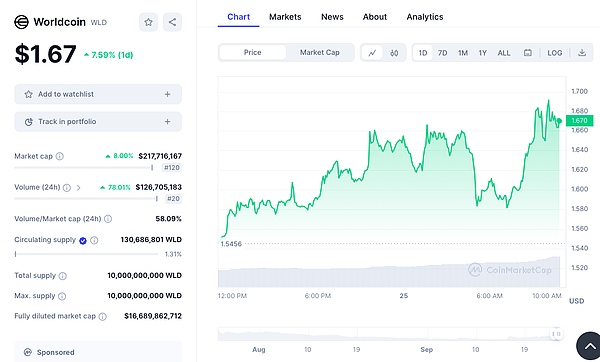Click the #120 market cap rank badge
Image resolution: width=600 pixels, height=362 pixels.
point(172,168)
